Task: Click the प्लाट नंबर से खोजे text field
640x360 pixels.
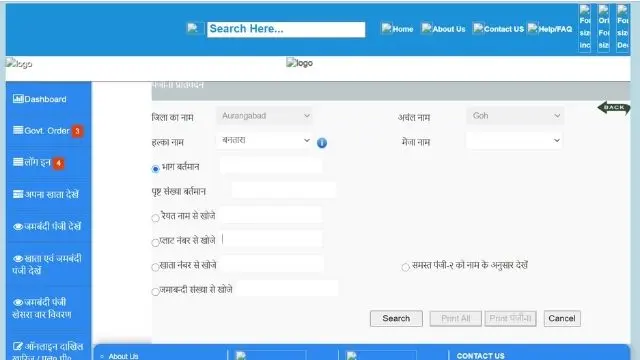Action: tap(272, 239)
